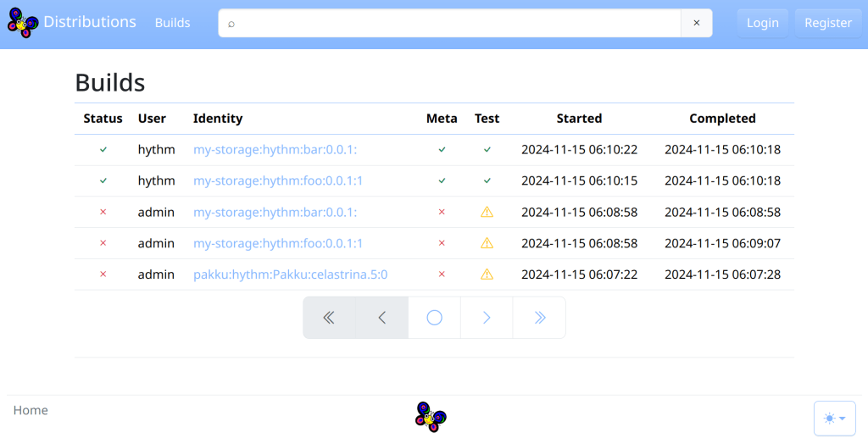The height and width of the screenshot is (438, 868).
Task: Click warning test icon for pakku:hythm:Pakku build
Action: coord(487,274)
